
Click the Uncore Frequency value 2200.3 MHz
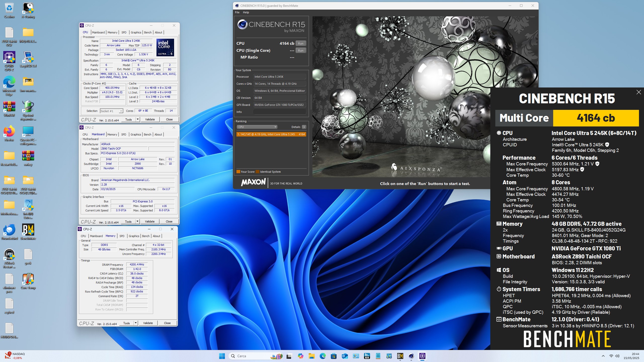click(x=158, y=254)
